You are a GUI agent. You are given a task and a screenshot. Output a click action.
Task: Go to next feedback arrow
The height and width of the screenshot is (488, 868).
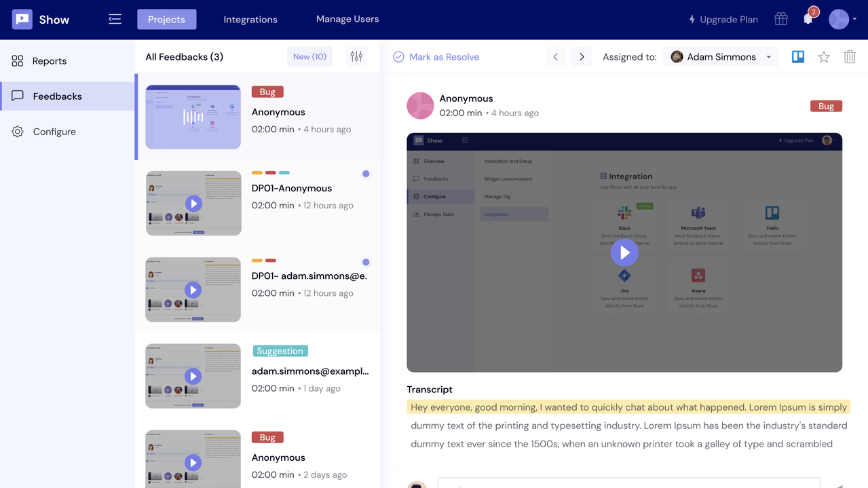click(582, 57)
